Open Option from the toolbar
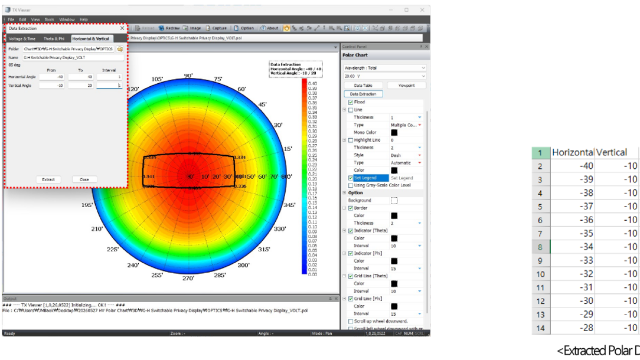Image resolution: width=640 pixels, height=360 pixels. pyautogui.click(x=244, y=28)
